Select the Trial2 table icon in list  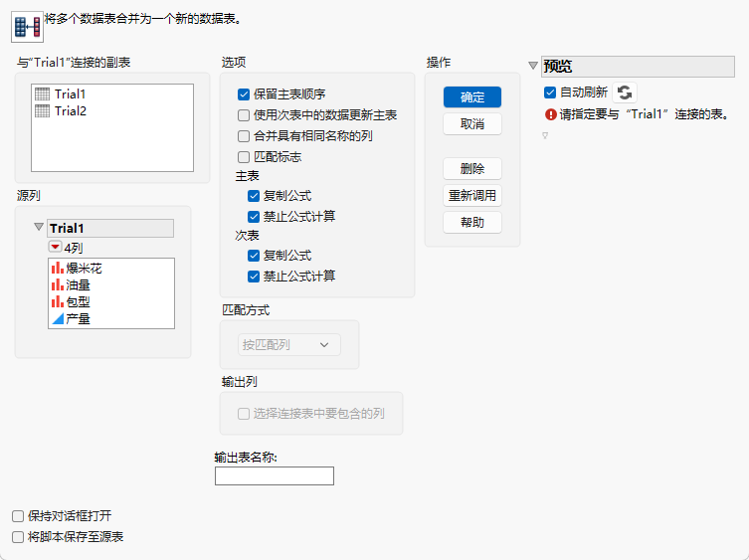point(42,110)
